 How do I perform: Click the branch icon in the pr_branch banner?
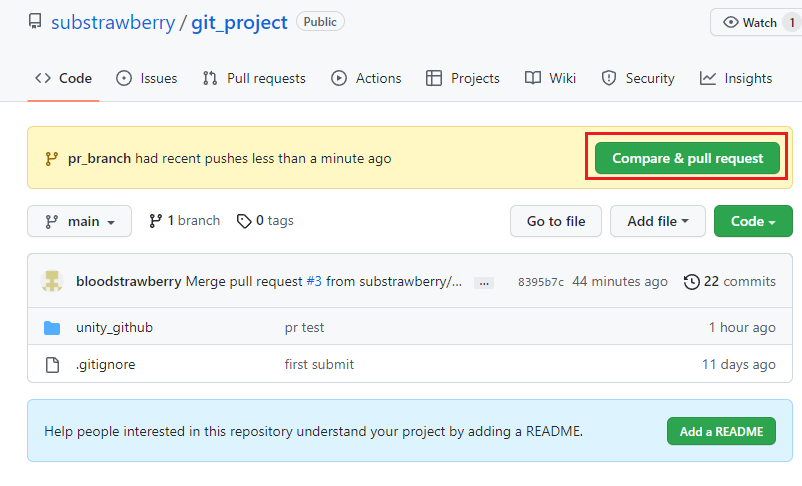pyautogui.click(x=51, y=159)
